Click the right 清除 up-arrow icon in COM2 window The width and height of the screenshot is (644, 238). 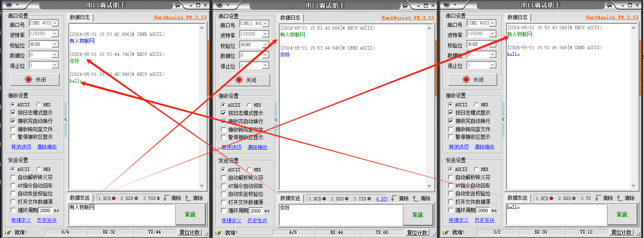(619, 198)
